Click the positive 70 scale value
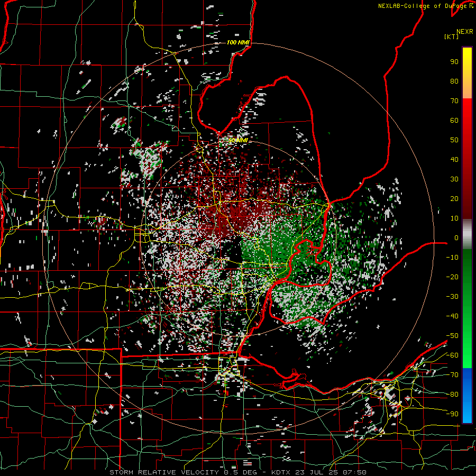The width and height of the screenshot is (476, 476). tap(454, 101)
